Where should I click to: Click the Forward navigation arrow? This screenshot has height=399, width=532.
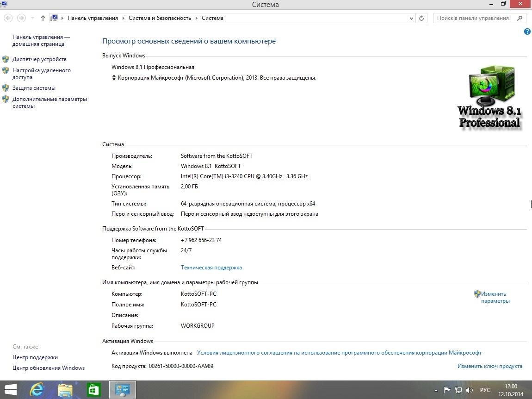click(x=21, y=18)
